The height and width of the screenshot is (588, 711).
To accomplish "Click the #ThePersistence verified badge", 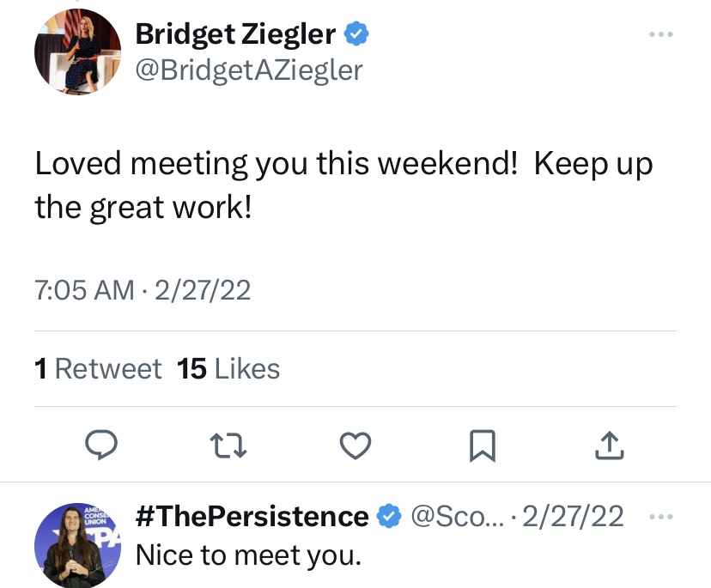I will click(x=389, y=517).
